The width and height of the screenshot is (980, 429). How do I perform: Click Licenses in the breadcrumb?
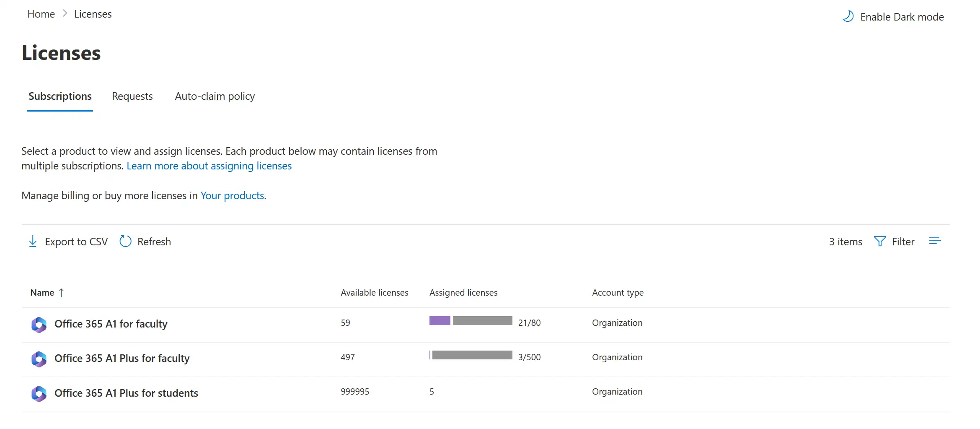point(93,14)
